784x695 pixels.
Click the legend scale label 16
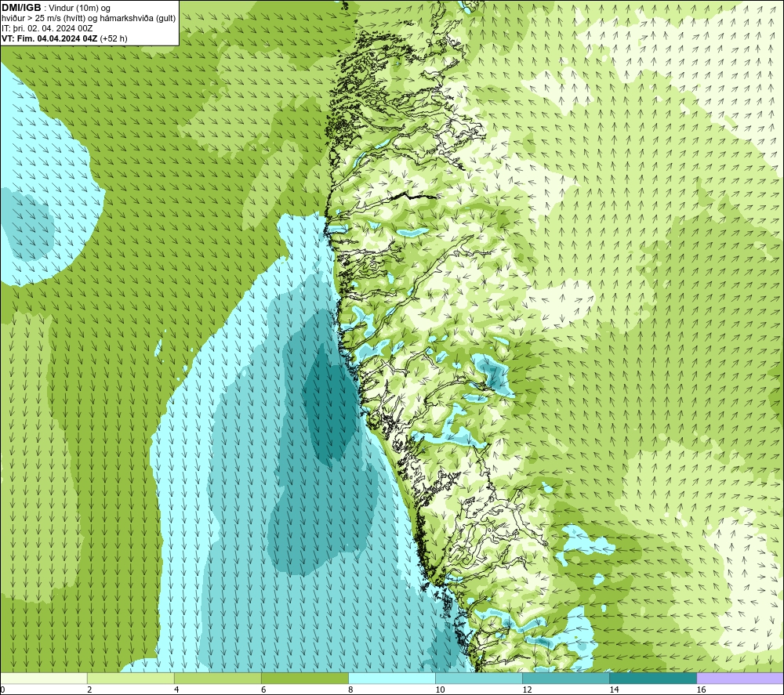coord(701,690)
